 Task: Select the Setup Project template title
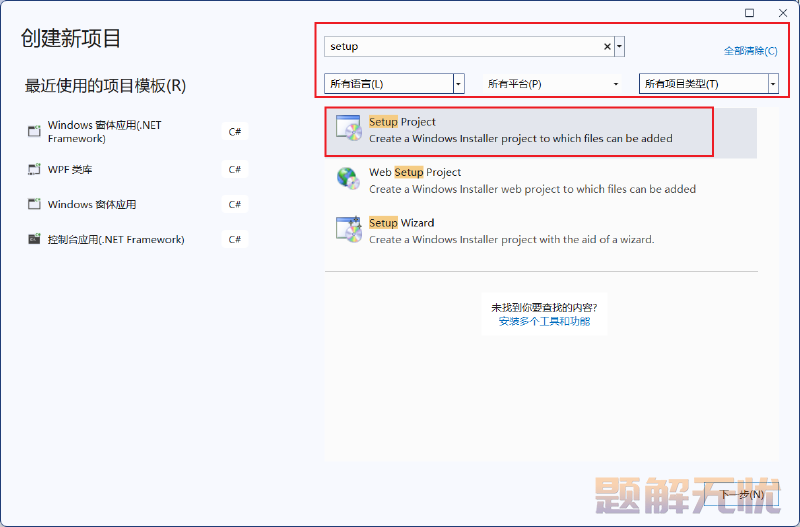tap(403, 122)
